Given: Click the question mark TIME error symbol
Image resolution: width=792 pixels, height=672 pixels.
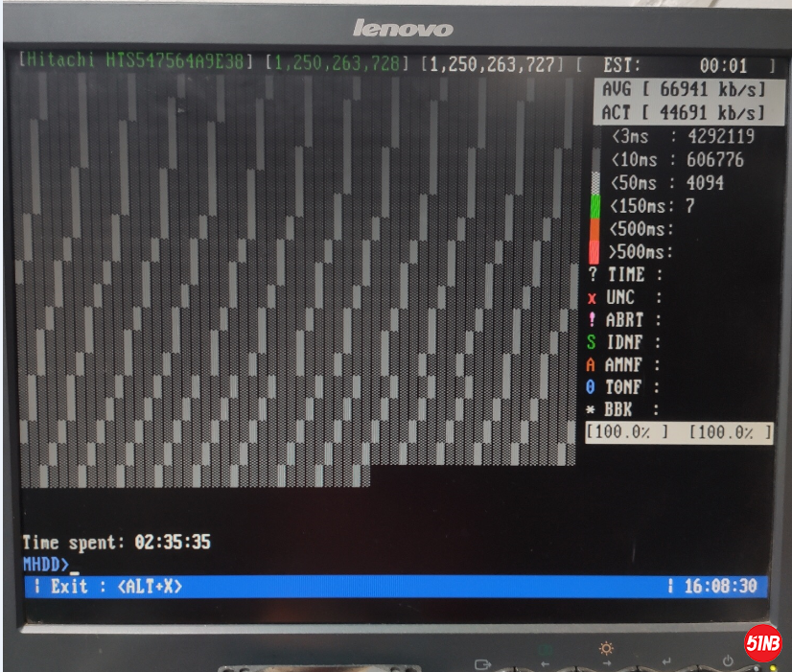Looking at the screenshot, I should (593, 275).
